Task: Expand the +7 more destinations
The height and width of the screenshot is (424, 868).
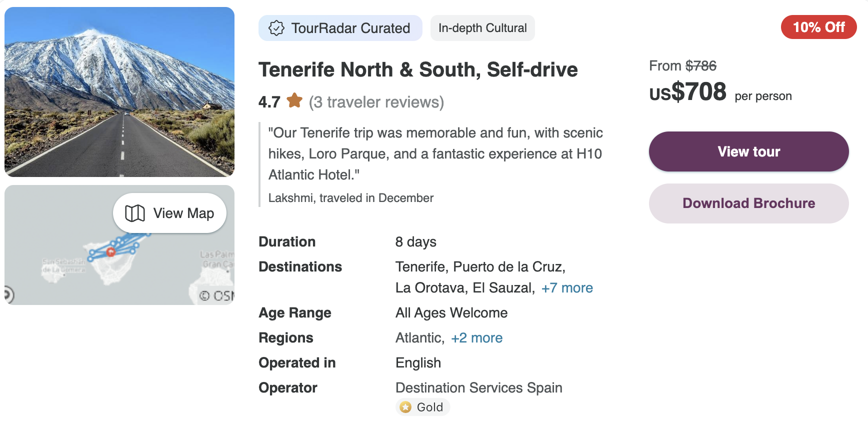Action: coord(567,288)
